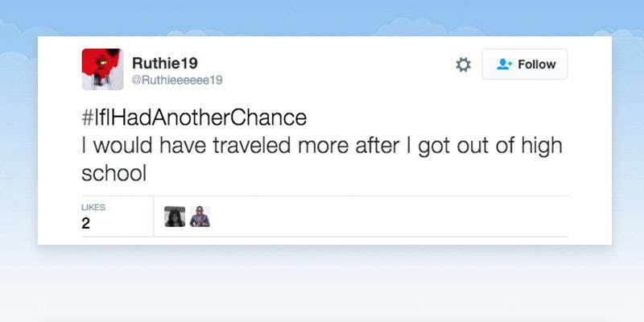Image resolution: width=644 pixels, height=322 pixels.
Task: Click Ruthie19's profile avatar
Action: [x=102, y=68]
